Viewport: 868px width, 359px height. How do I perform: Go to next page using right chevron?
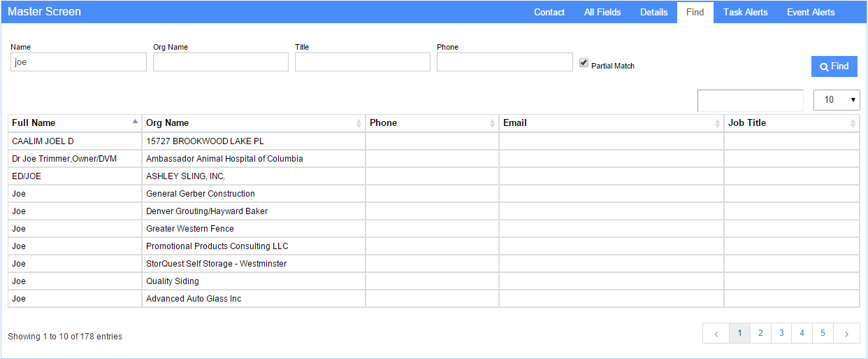coord(847,334)
